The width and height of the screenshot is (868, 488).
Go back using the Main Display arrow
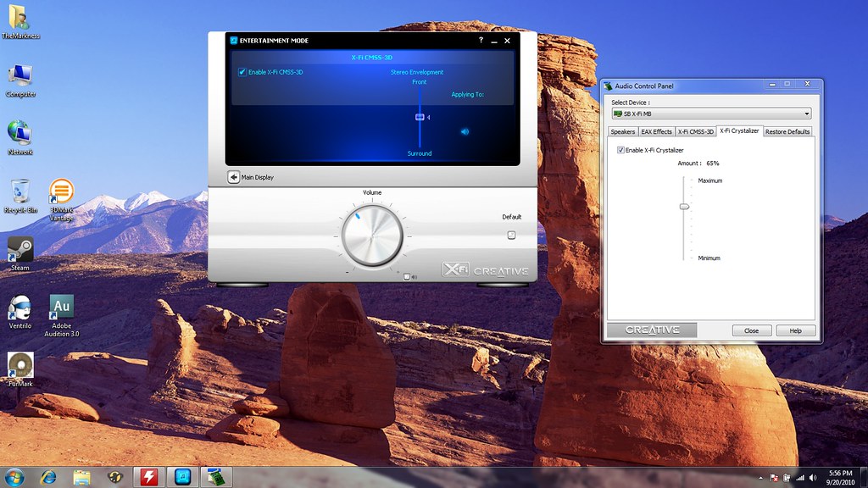233,177
